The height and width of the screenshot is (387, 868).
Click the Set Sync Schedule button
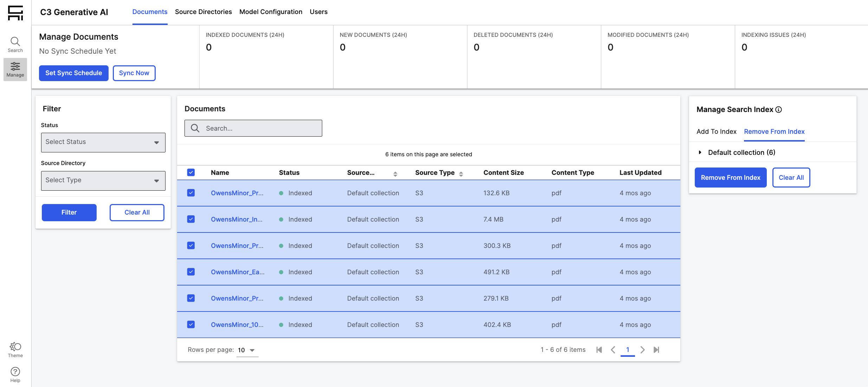(73, 73)
